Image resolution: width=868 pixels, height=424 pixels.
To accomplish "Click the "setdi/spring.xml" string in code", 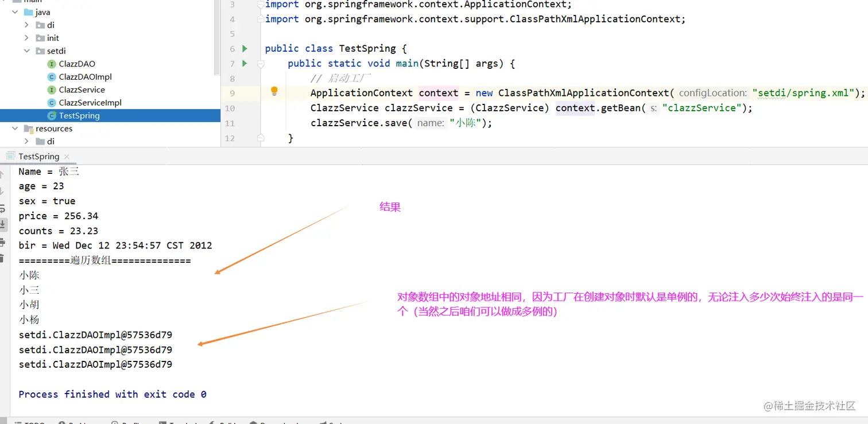I will coord(803,93).
